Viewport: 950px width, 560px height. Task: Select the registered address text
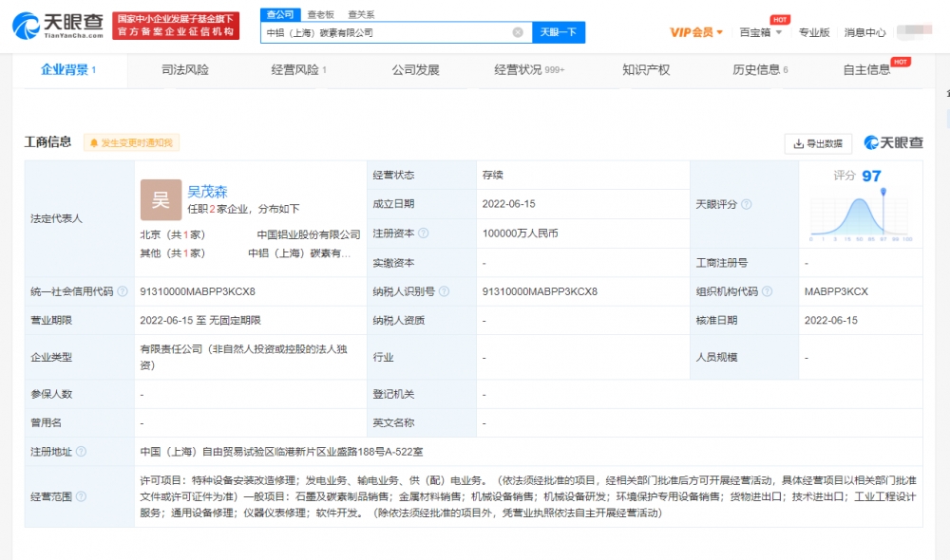281,452
